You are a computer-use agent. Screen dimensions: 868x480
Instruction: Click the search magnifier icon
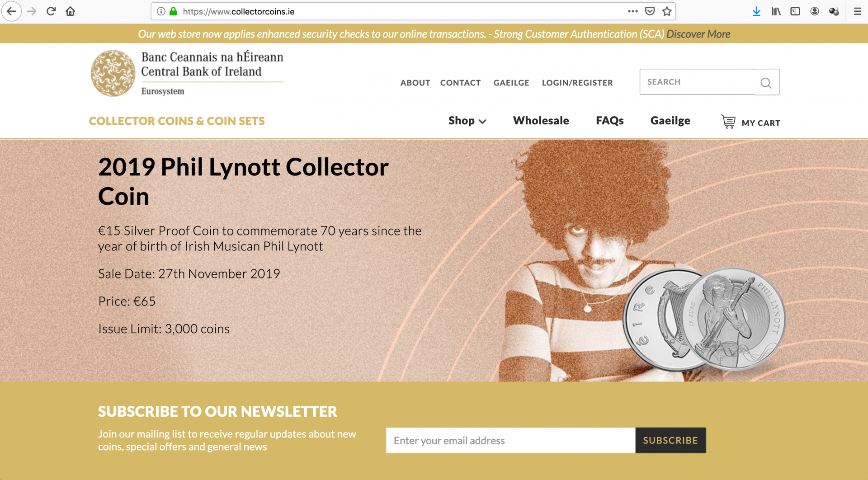coord(766,83)
